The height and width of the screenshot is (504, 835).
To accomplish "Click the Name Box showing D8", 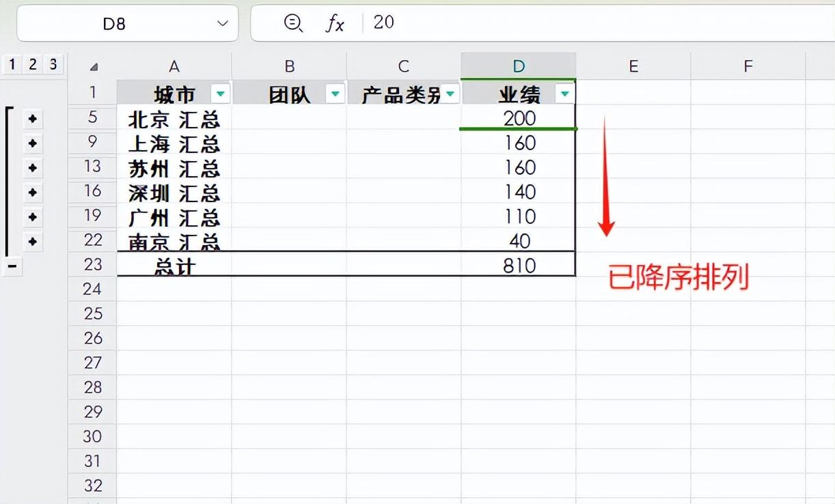I will pyautogui.click(x=128, y=23).
